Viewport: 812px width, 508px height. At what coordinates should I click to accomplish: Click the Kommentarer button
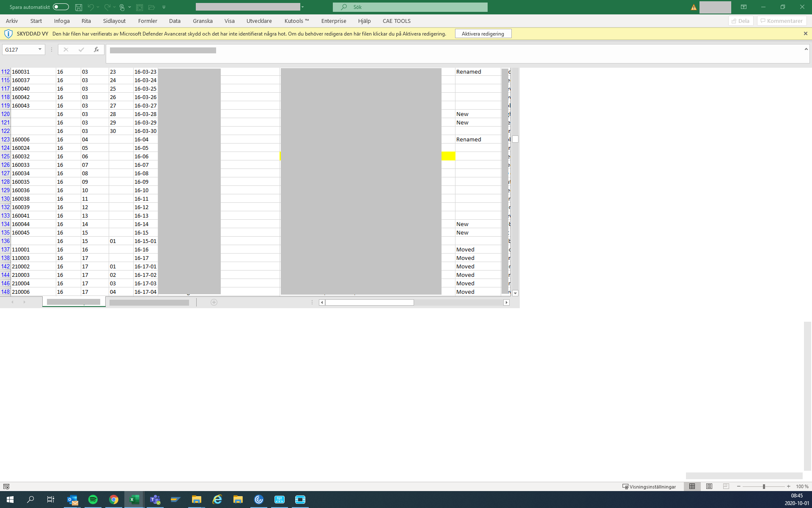[x=782, y=21]
